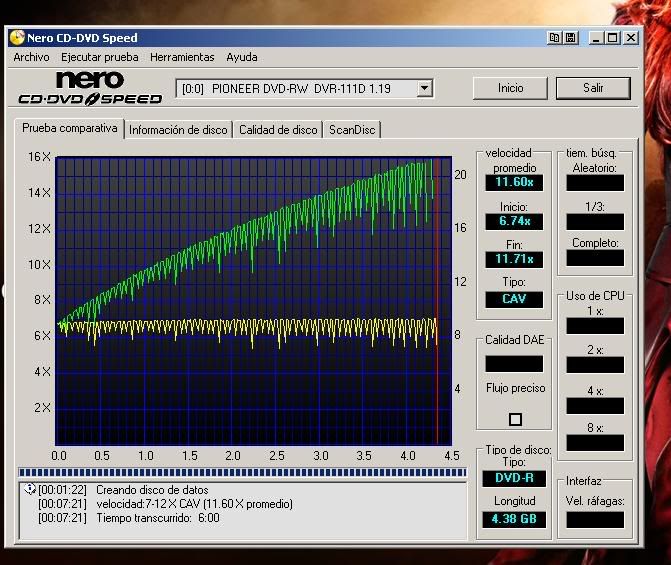The image size is (671, 565).
Task: Click the Inicio speed value 6.74x
Action: click(x=514, y=221)
